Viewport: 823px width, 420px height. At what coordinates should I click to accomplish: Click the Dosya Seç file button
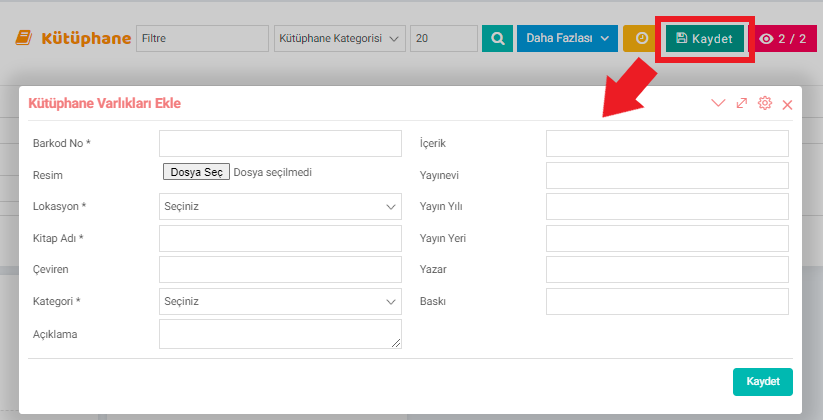point(196,172)
